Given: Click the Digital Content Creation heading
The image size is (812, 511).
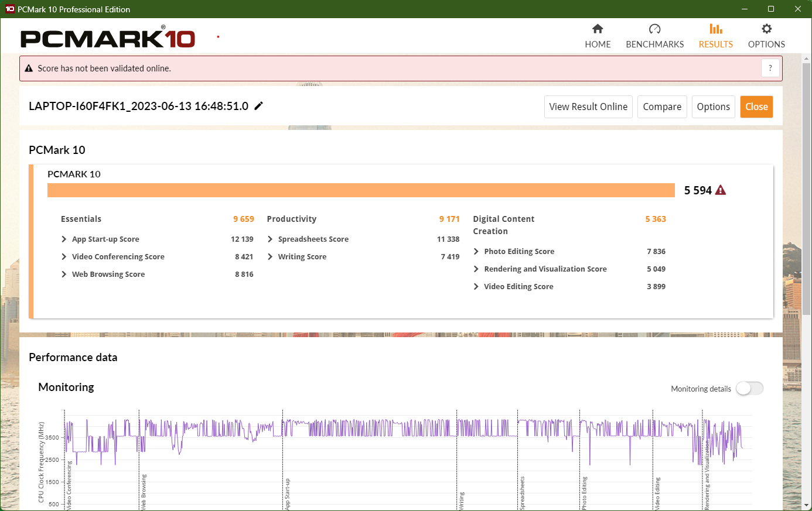Looking at the screenshot, I should pos(504,225).
